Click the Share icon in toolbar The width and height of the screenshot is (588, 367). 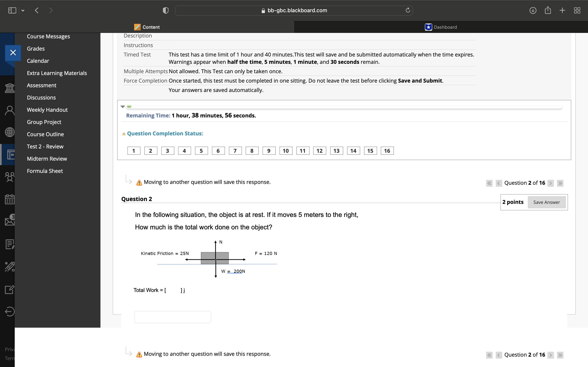[548, 10]
